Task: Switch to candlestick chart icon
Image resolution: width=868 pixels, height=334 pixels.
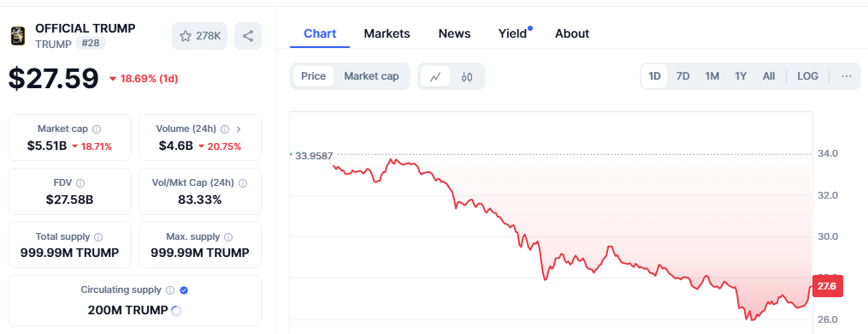Action: pos(467,76)
